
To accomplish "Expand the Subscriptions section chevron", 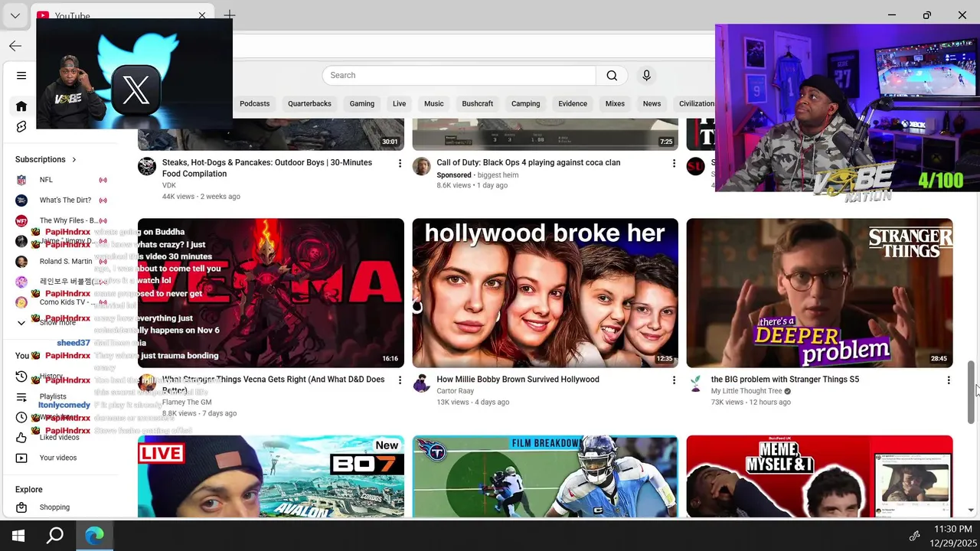I will [x=74, y=159].
